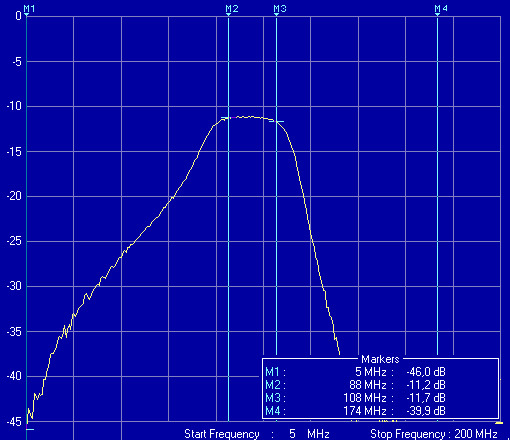Click the Markers panel title
The image size is (510, 440).
380,359
